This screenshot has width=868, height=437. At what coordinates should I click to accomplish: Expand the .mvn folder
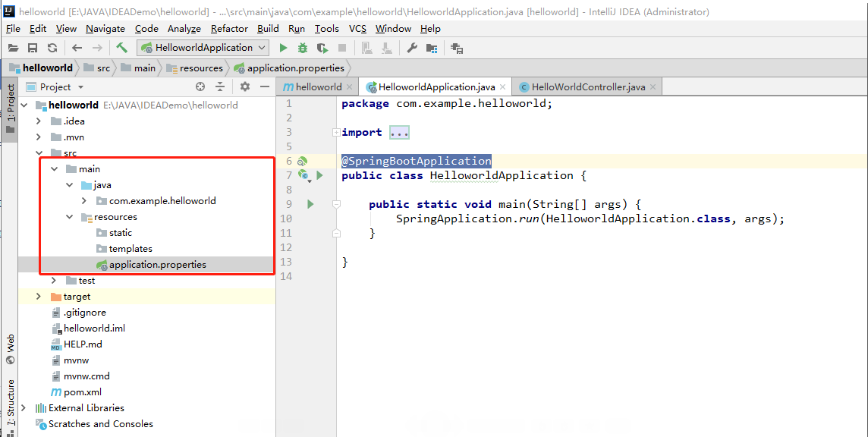[x=39, y=137]
